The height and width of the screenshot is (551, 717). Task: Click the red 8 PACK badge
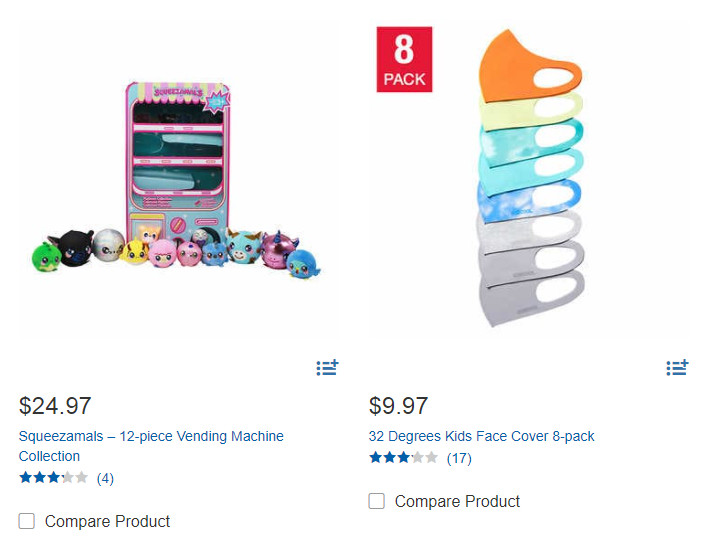click(x=404, y=60)
